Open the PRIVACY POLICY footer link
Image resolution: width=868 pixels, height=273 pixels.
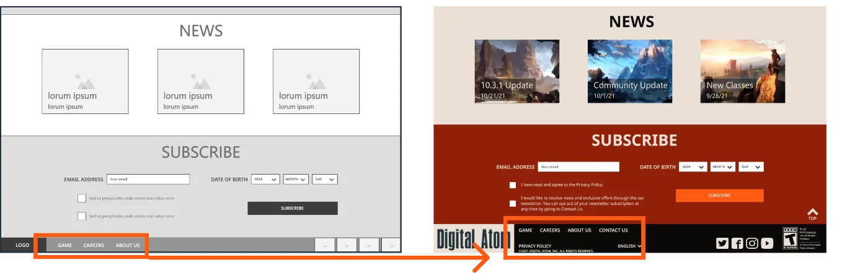coord(535,246)
